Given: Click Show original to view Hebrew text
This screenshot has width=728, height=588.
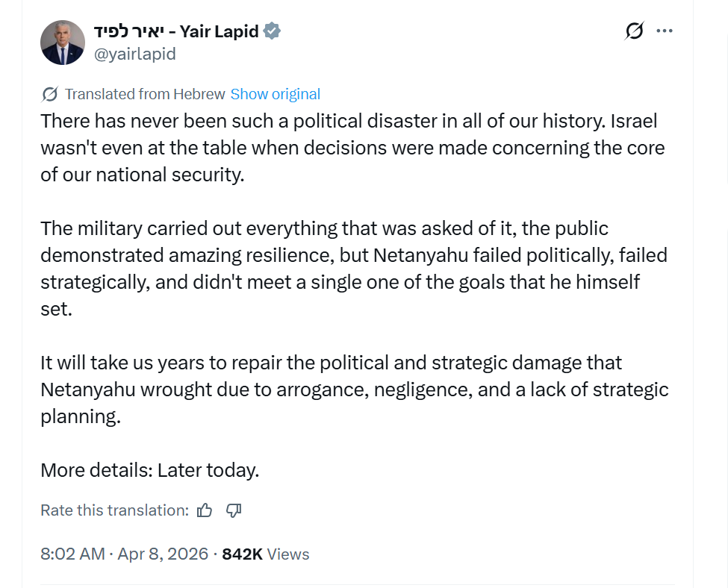Looking at the screenshot, I should pyautogui.click(x=275, y=94).
